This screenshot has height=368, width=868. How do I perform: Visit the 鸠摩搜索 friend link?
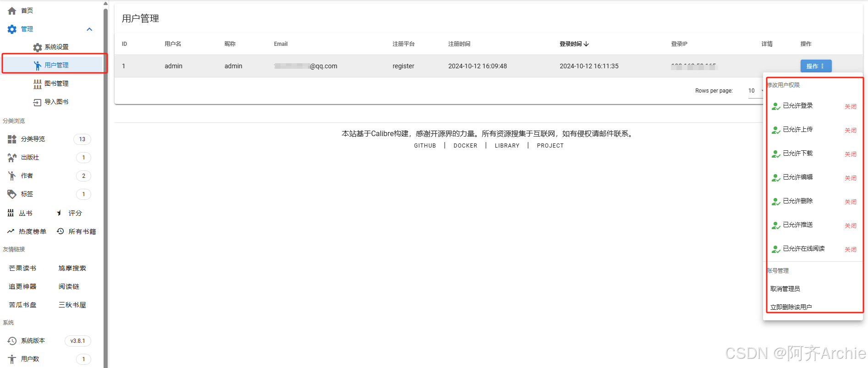coord(72,268)
